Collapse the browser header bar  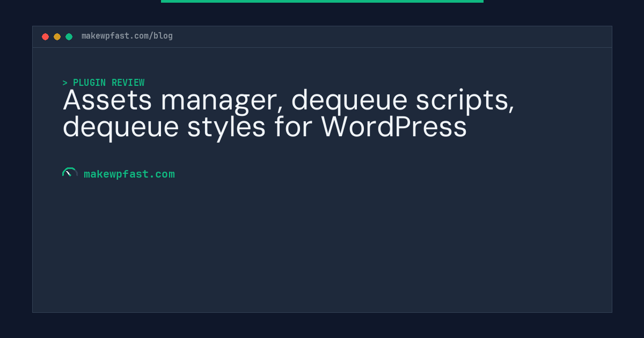(322, 36)
